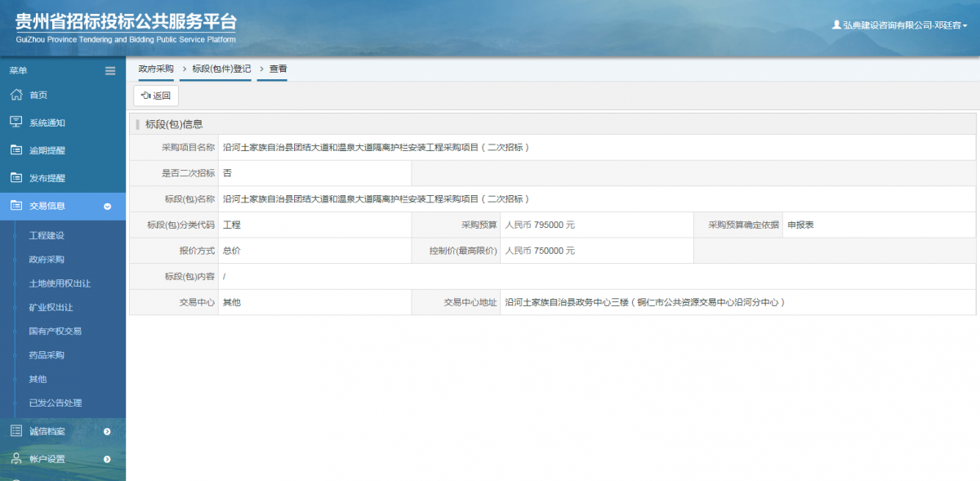Click the user avatar icon in header
Viewport: 980px width, 481px height.
point(836,25)
